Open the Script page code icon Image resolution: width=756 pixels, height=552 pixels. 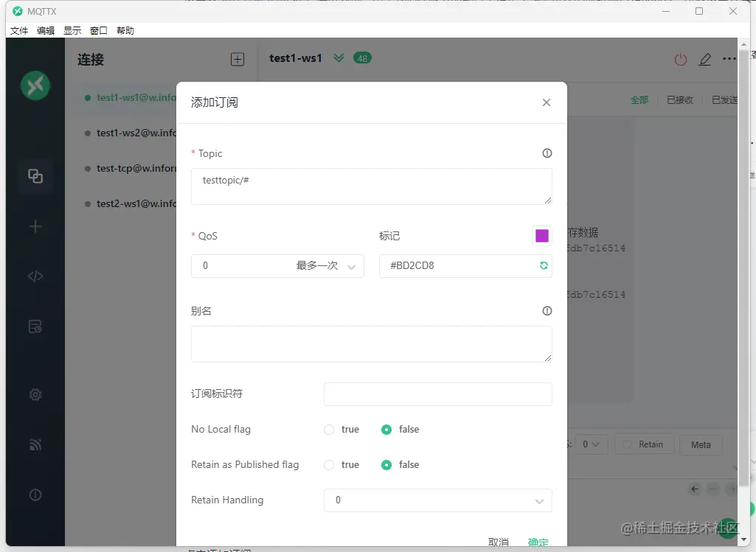35,276
